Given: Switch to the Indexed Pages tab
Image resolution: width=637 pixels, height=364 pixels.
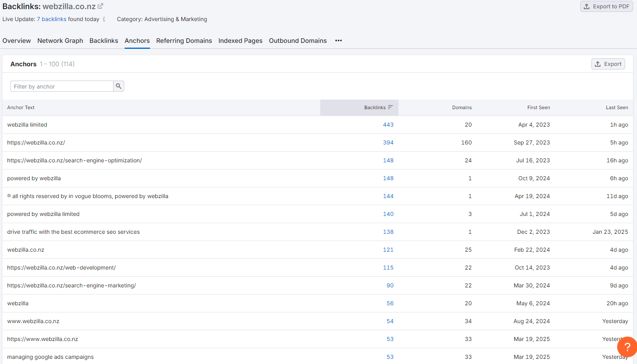Looking at the screenshot, I should [x=241, y=40].
